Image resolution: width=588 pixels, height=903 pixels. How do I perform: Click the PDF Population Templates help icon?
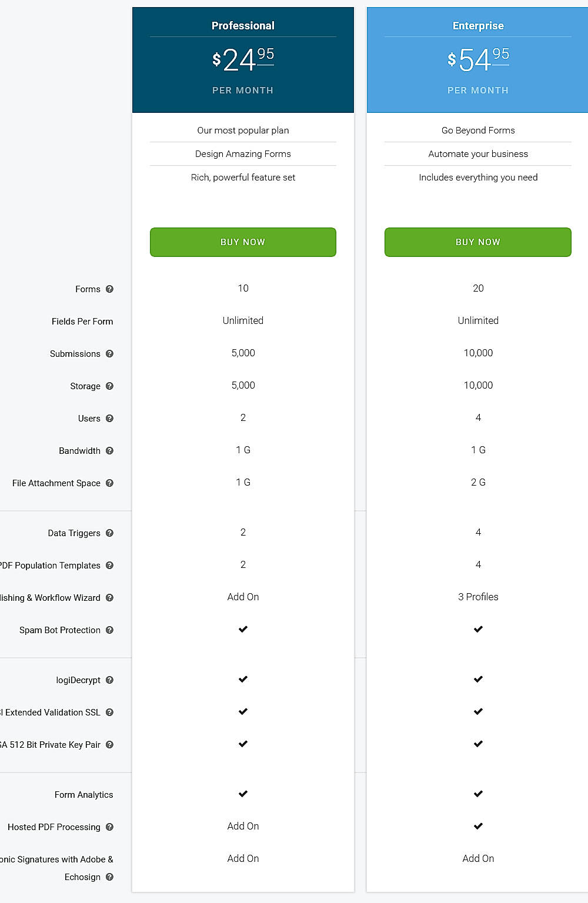[109, 565]
